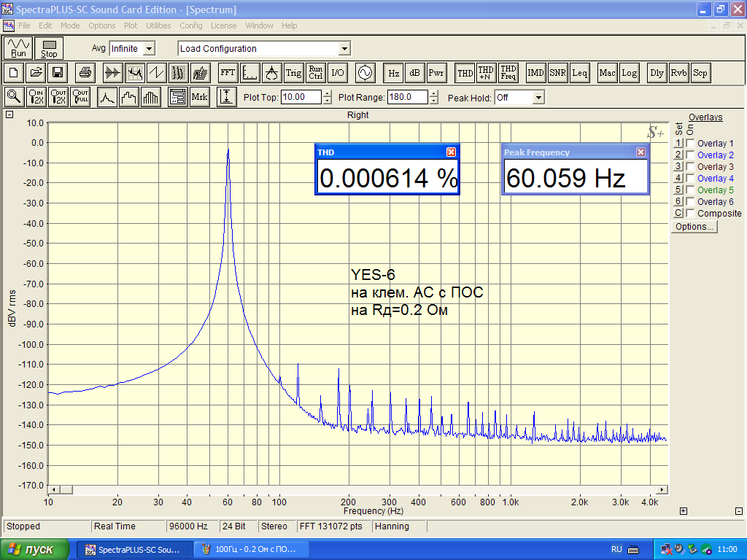Click the THD+N utility button
The height and width of the screenshot is (560, 747).
(x=486, y=73)
